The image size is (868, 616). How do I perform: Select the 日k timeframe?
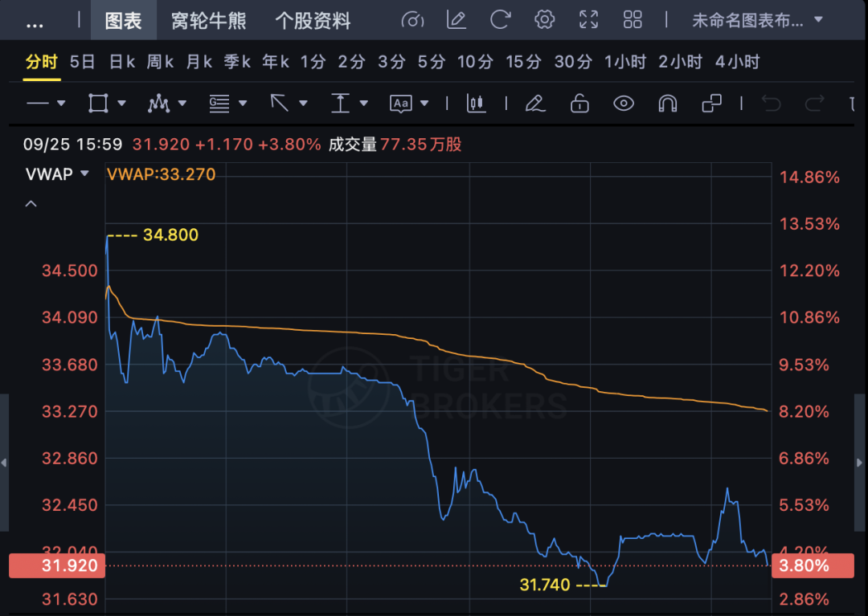(121, 62)
